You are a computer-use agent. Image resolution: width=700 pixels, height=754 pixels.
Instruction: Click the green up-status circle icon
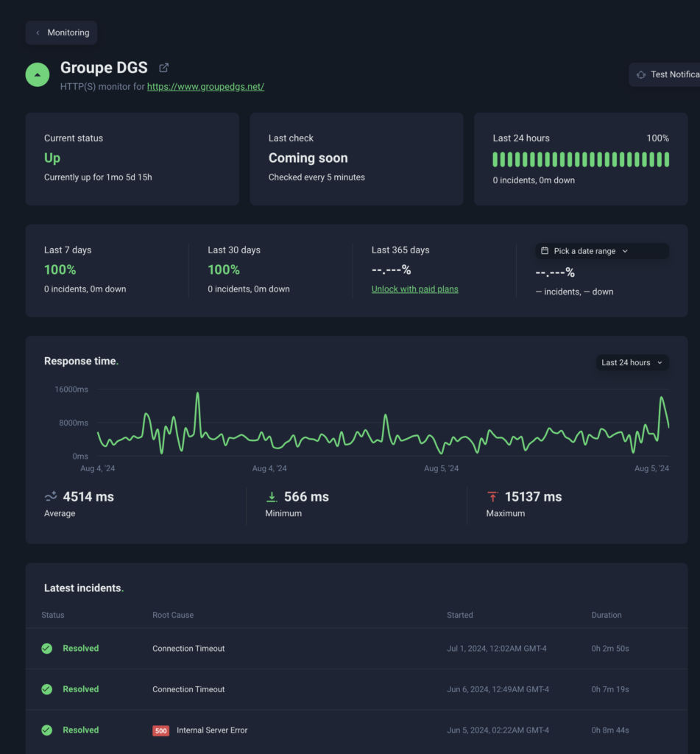tap(38, 74)
